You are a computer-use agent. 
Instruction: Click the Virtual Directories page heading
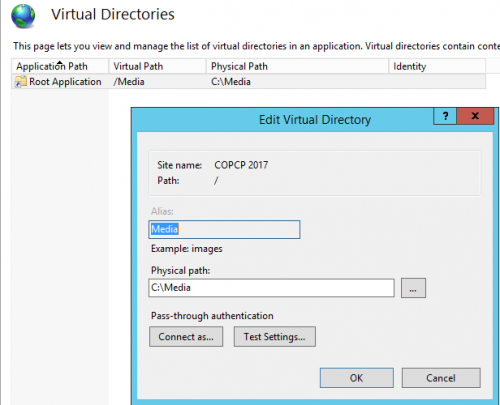pos(113,14)
